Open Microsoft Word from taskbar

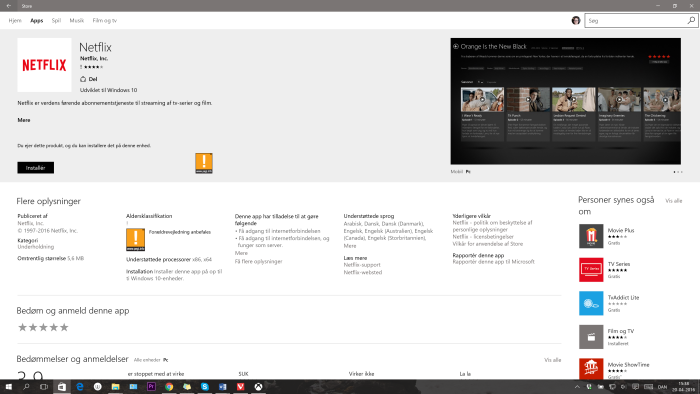coord(222,386)
